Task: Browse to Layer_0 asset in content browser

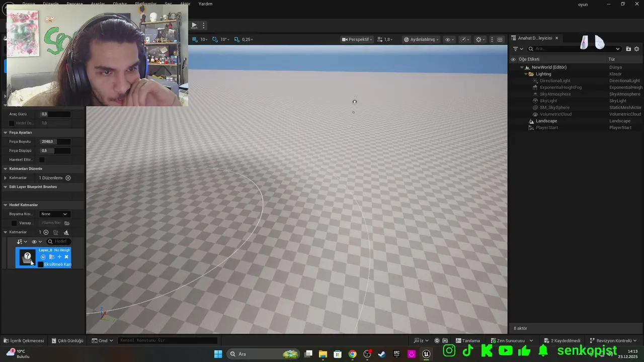Action: coord(51,257)
